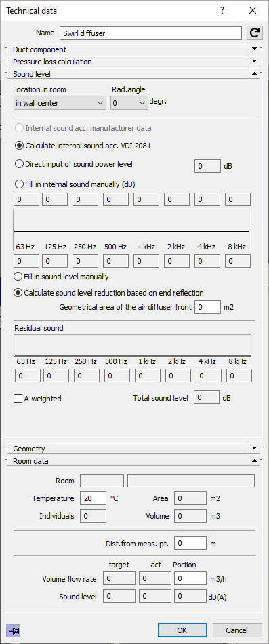
Task: Open the Rad.angle dropdown
Action: [129, 103]
